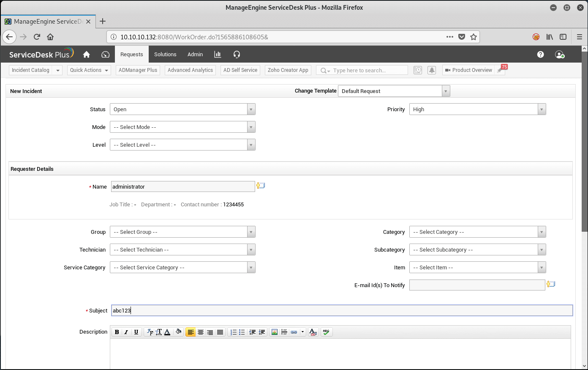Open the font color picker
The width and height of the screenshot is (588, 370).
click(167, 332)
